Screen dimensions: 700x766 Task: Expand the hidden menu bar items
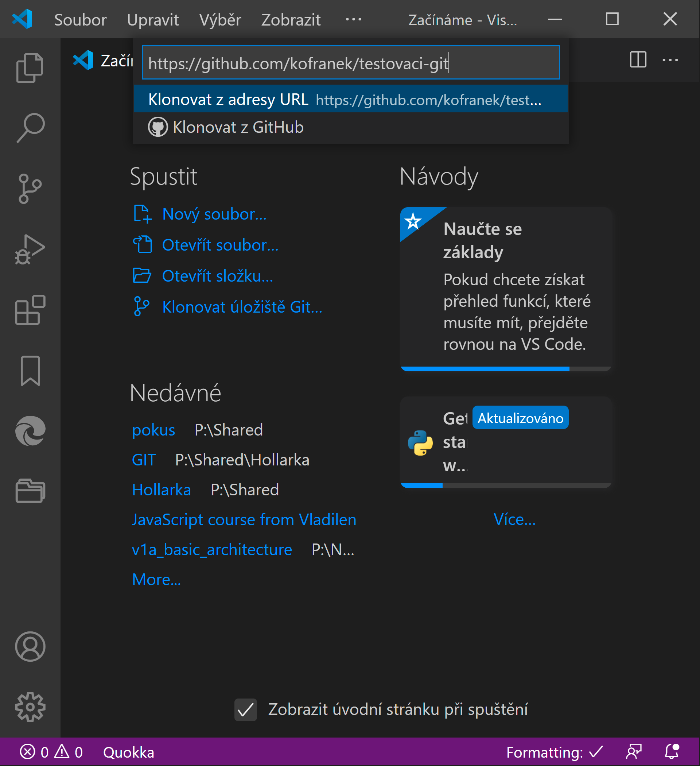[x=353, y=19]
